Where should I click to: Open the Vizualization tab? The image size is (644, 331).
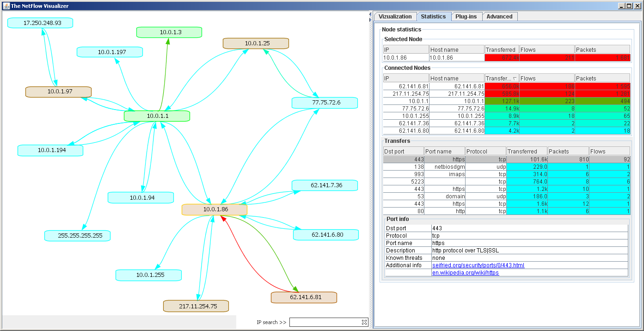[x=395, y=17]
